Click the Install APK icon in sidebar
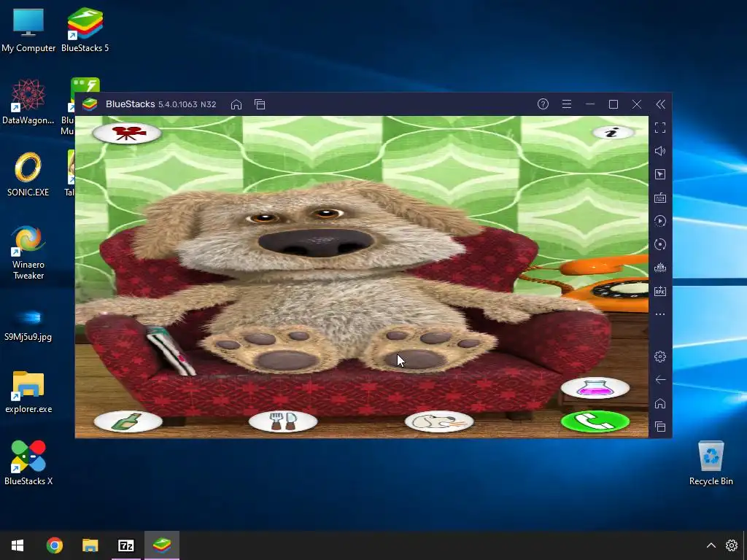 [659, 291]
